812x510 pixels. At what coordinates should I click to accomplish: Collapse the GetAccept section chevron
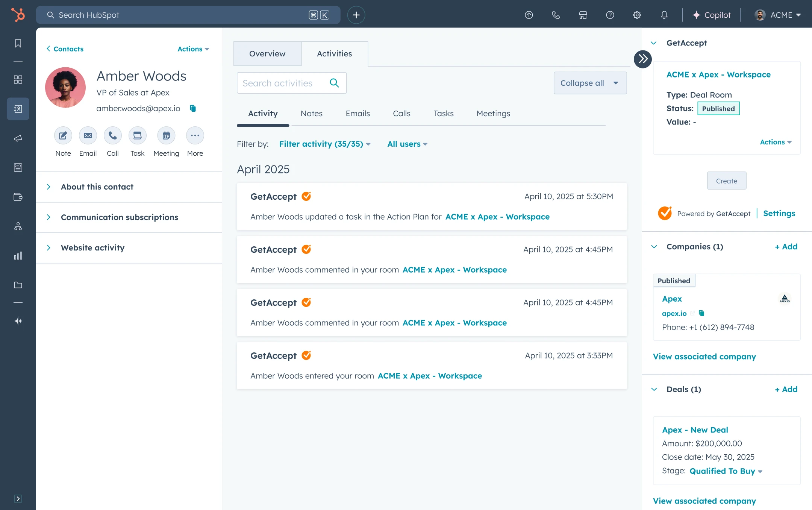[x=654, y=43]
